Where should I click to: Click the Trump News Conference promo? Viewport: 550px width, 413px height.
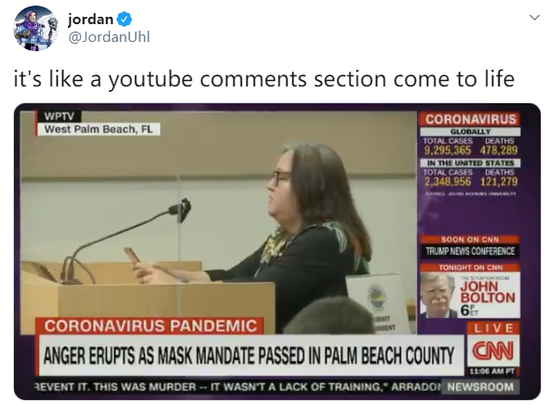pyautogui.click(x=470, y=251)
